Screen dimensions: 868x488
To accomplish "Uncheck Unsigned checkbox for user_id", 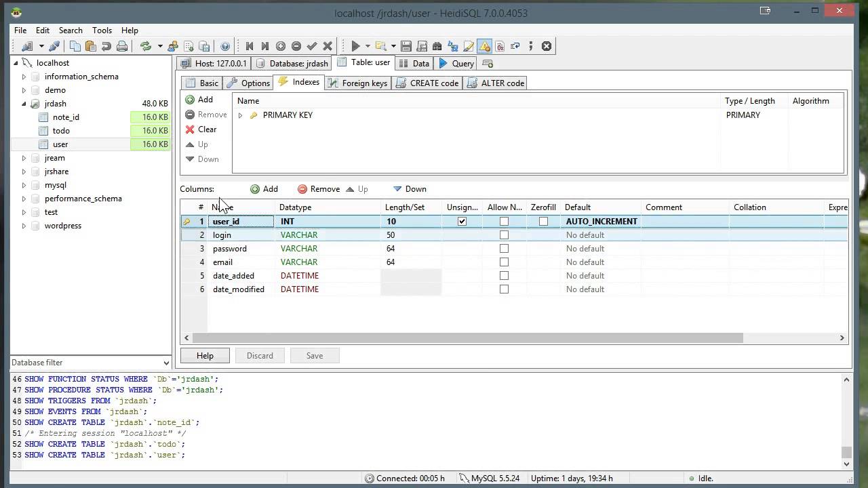I will (x=462, y=221).
